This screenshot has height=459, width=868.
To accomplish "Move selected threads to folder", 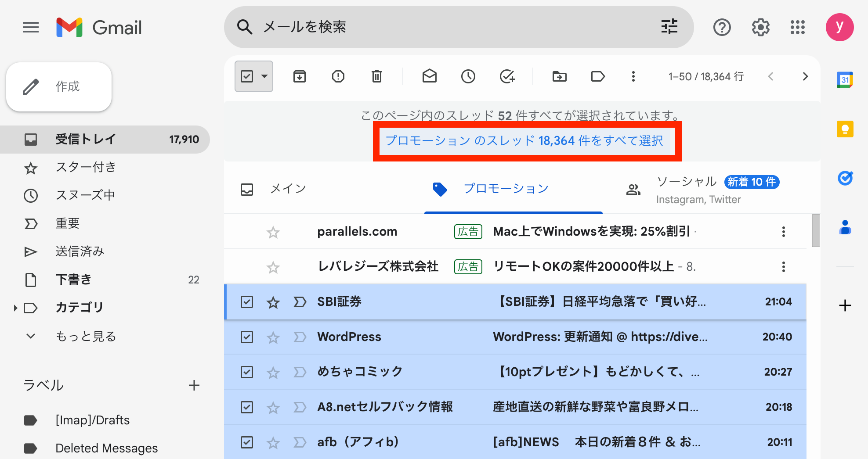I will [x=560, y=76].
